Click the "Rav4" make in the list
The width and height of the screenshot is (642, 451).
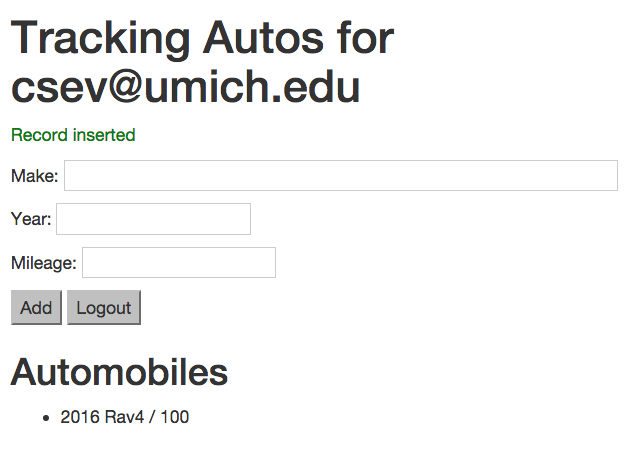[124, 417]
